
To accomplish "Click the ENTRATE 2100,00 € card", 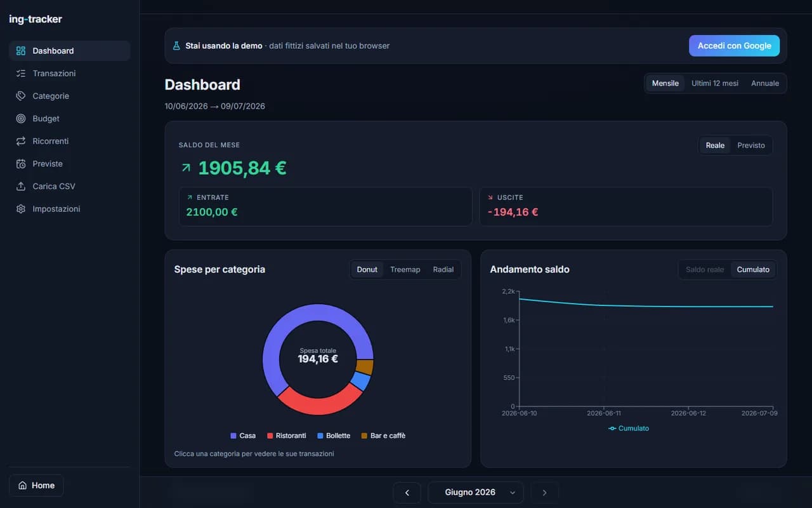I will pos(325,206).
